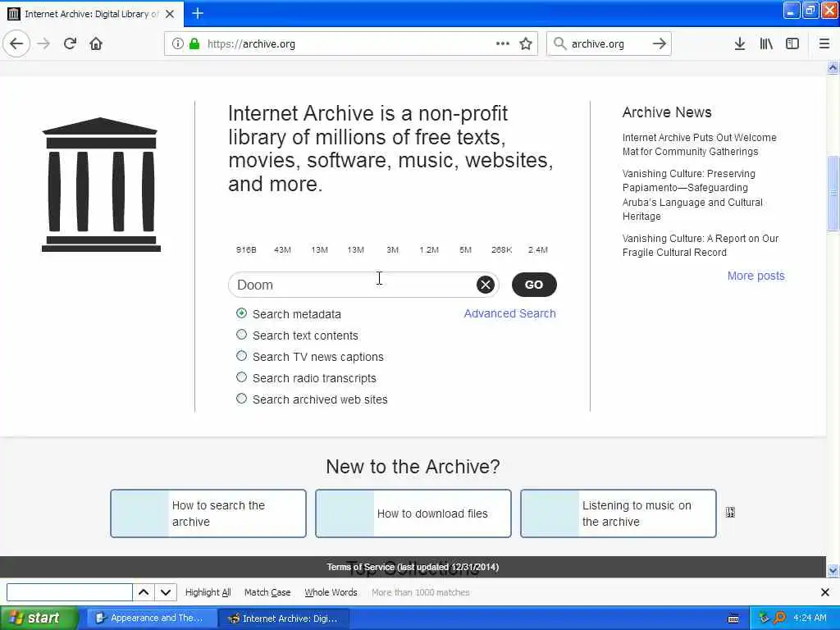
Task: Click the 3M count label
Action: pyautogui.click(x=393, y=249)
